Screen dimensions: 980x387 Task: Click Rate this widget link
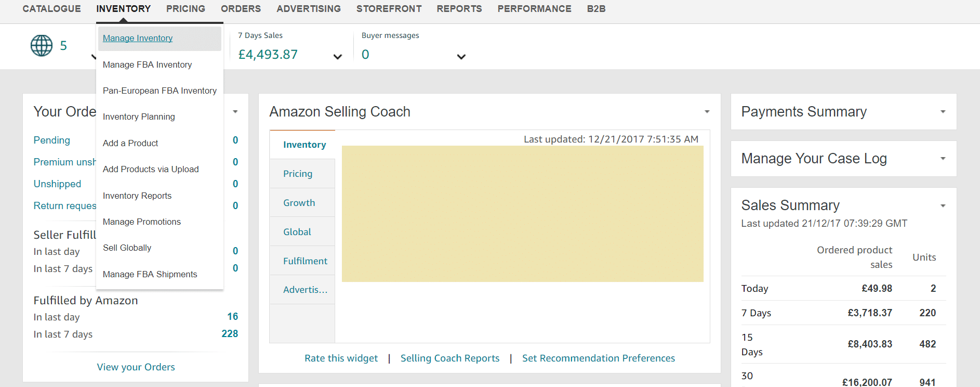point(341,358)
